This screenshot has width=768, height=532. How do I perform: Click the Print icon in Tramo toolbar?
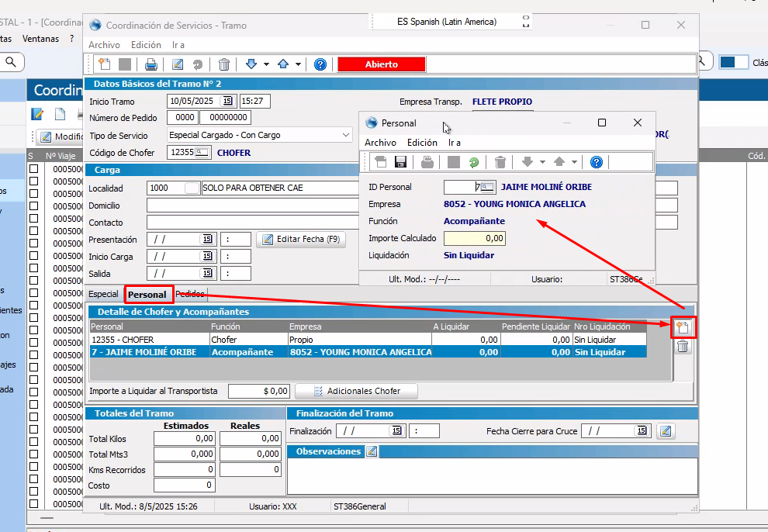click(151, 64)
